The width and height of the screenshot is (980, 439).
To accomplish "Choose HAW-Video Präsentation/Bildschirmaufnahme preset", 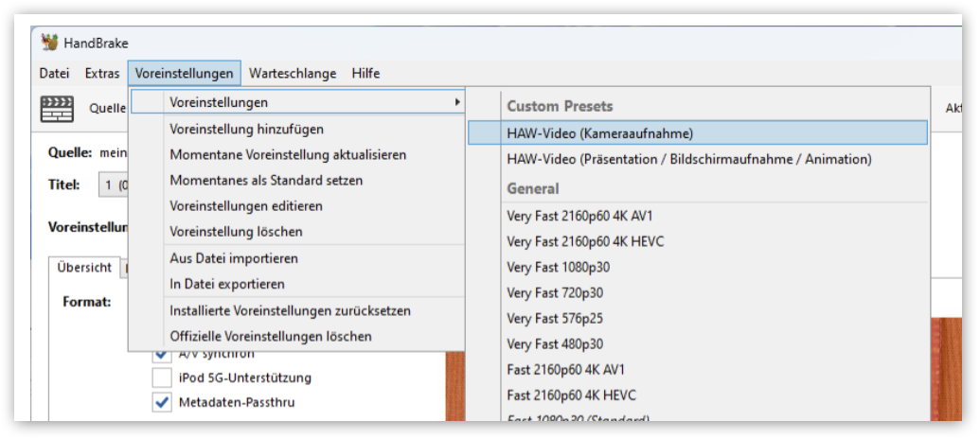I will 688,159.
